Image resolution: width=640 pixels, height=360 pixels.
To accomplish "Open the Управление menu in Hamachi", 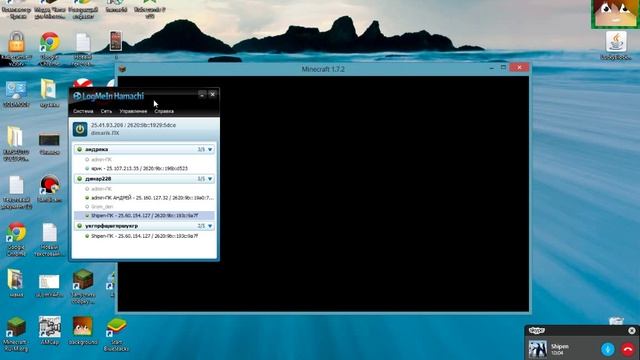I will click(133, 111).
